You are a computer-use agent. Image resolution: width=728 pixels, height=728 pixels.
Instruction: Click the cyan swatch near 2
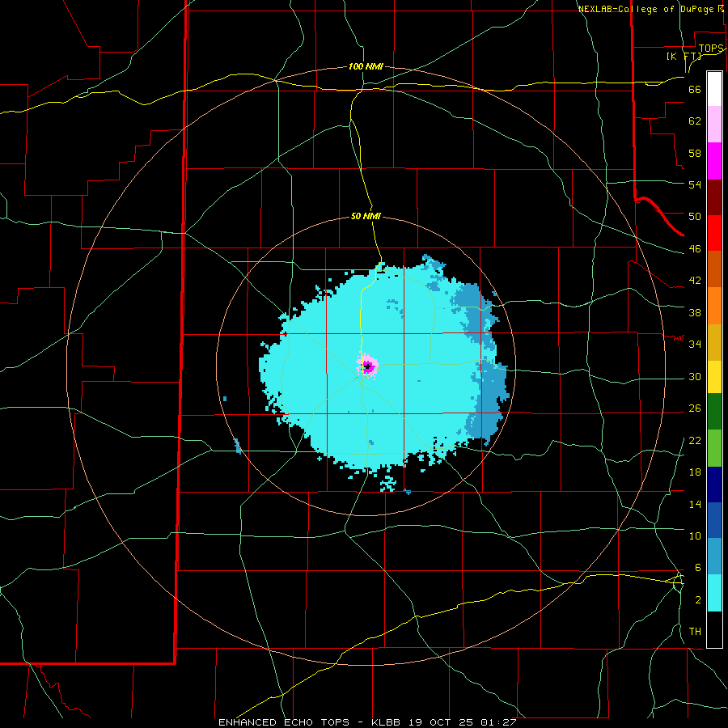coord(714,593)
